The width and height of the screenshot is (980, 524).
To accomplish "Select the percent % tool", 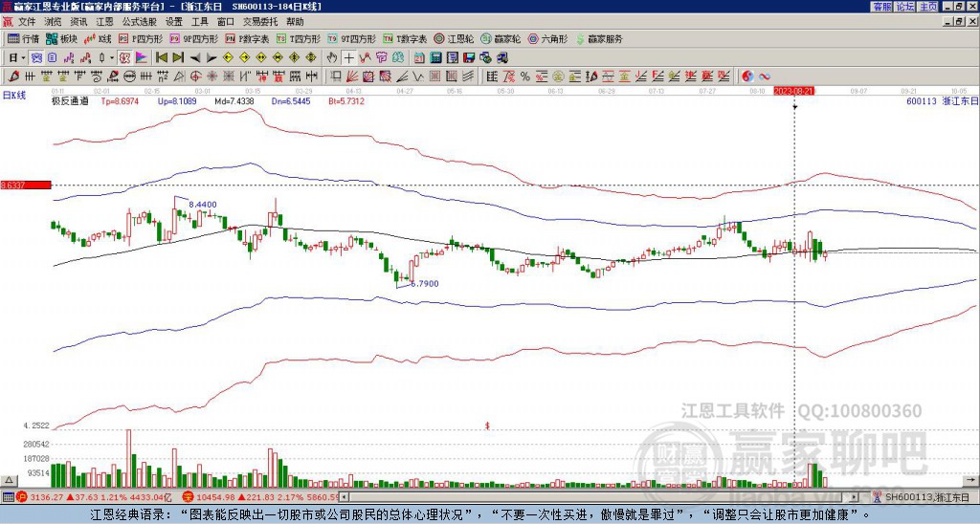I will coord(524,76).
